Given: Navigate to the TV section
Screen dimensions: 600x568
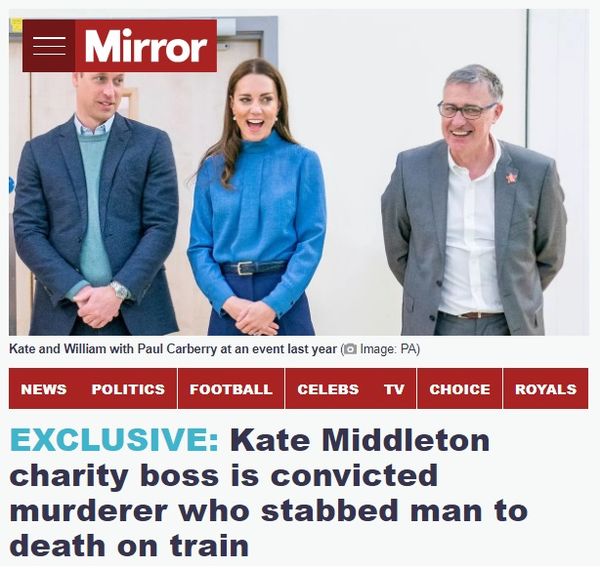Looking at the screenshot, I should pyautogui.click(x=394, y=389).
